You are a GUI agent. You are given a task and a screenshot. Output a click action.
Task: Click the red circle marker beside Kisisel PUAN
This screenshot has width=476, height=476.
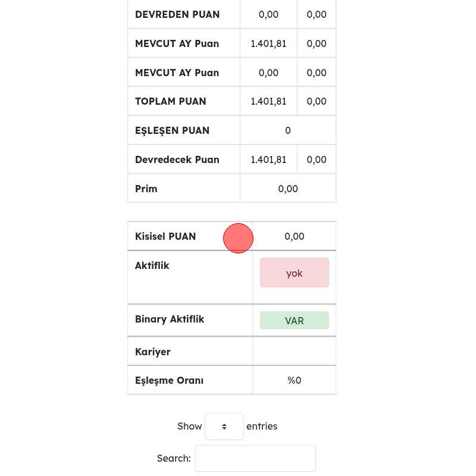238,238
